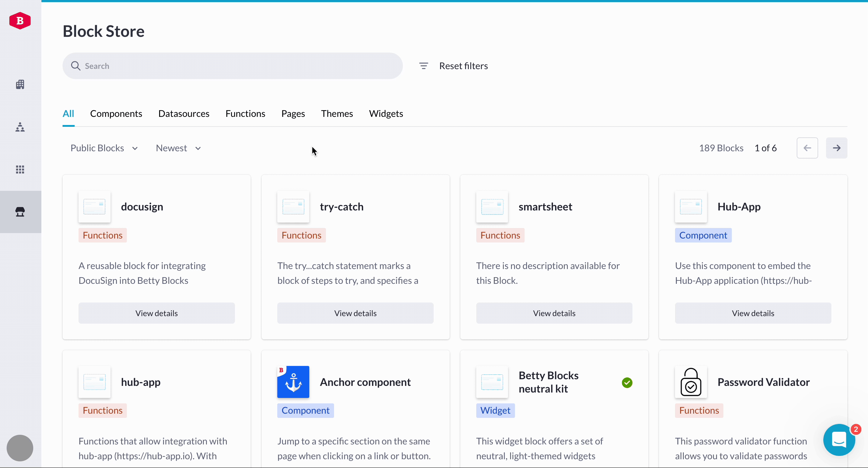868x468 pixels.
Task: Open the user avatar circle
Action: pyautogui.click(x=20, y=448)
